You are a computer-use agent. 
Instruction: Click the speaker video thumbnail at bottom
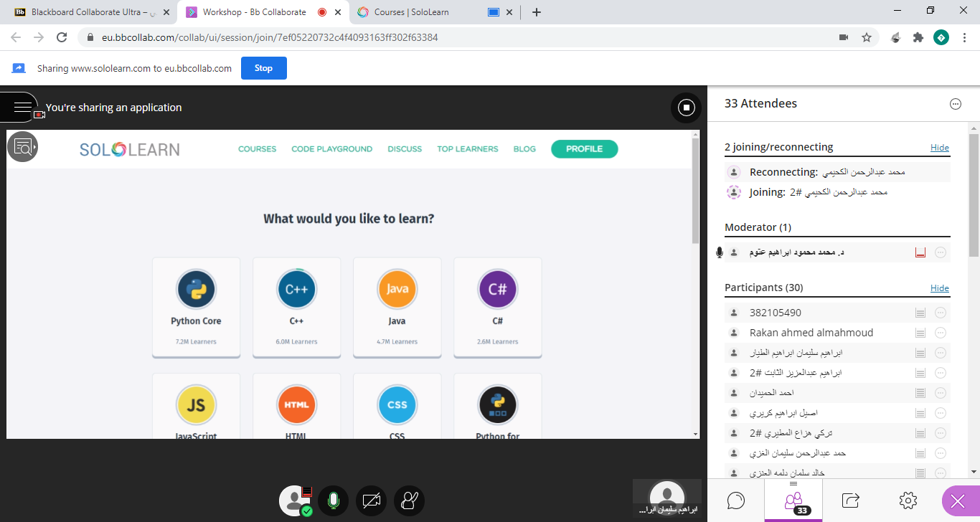[x=667, y=498]
